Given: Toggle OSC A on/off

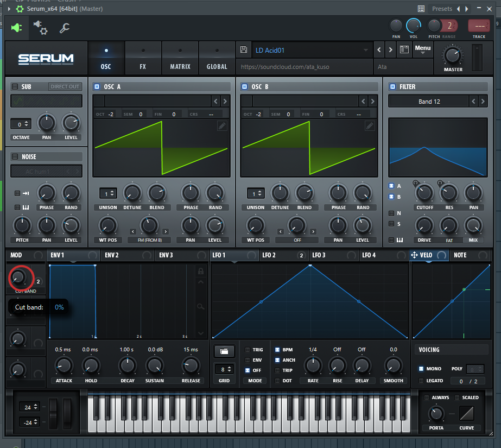Looking at the screenshot, I should 97,86.
